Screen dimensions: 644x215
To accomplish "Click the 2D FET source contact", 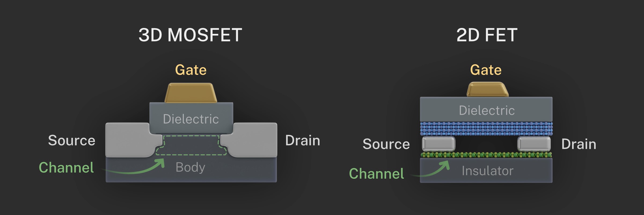I will click(x=439, y=144).
